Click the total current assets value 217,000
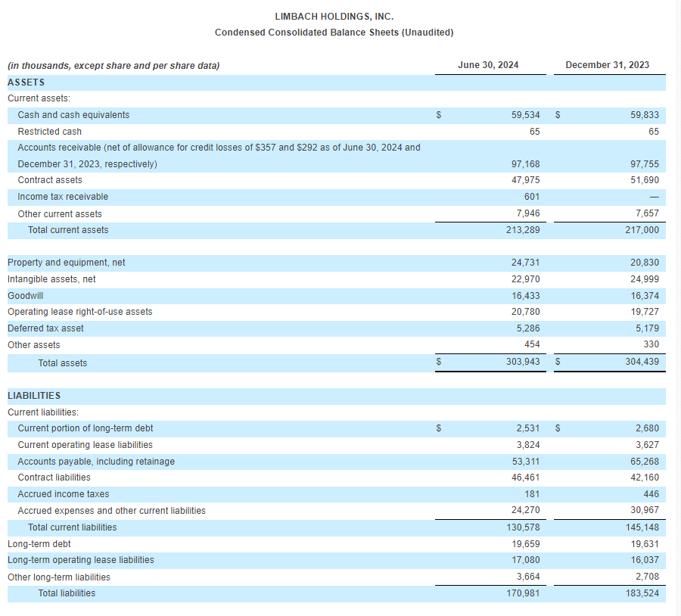Viewport: 681px width, 616px height. [642, 230]
